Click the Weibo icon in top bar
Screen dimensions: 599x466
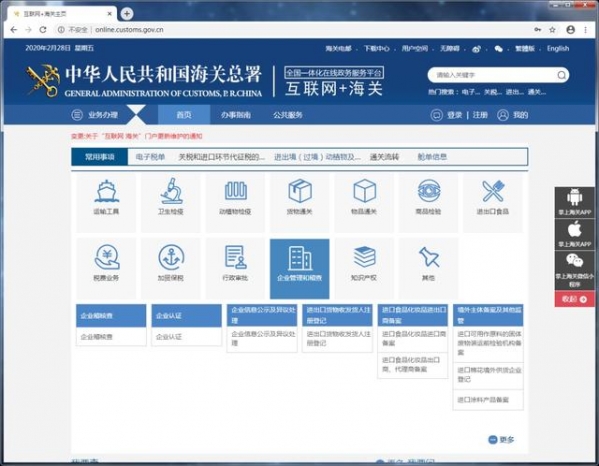476,49
